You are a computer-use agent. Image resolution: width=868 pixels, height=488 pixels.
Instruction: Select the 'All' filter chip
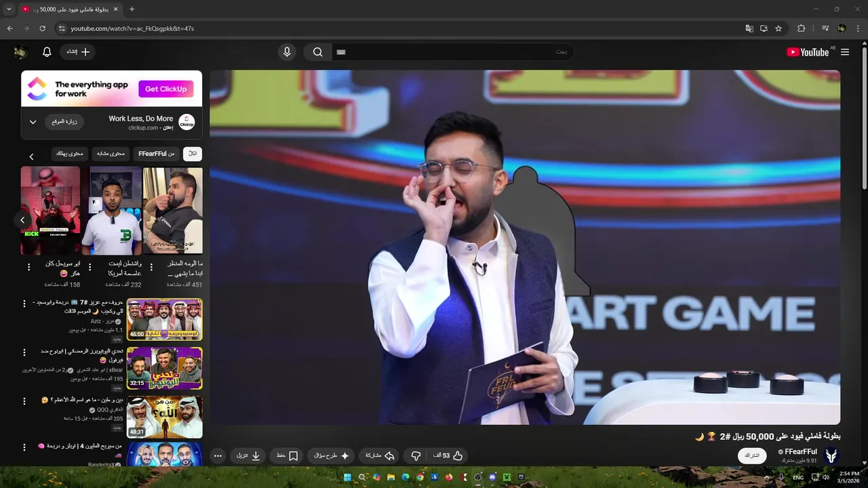pos(193,154)
